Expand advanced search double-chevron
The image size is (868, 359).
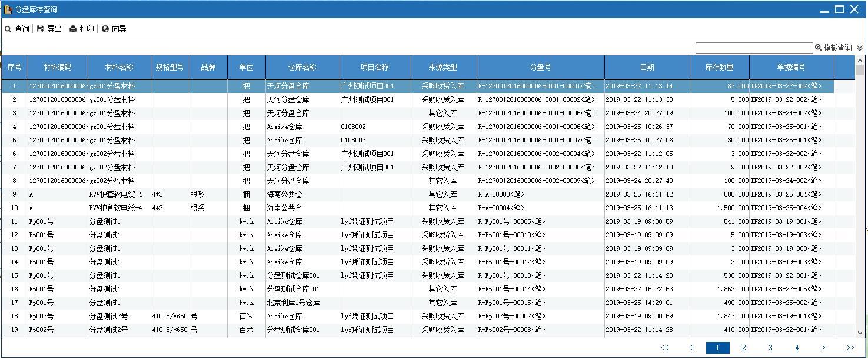tap(860, 48)
